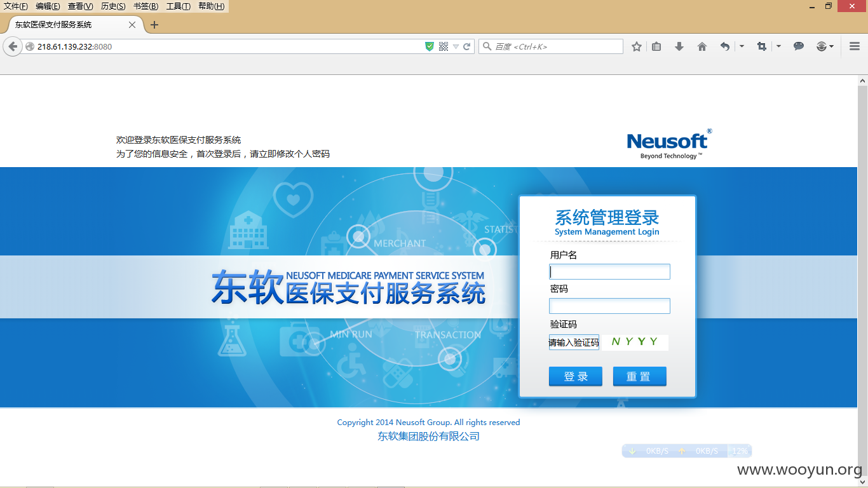Click the 欢迎登录东软医保支付服务系统 text

pos(179,140)
